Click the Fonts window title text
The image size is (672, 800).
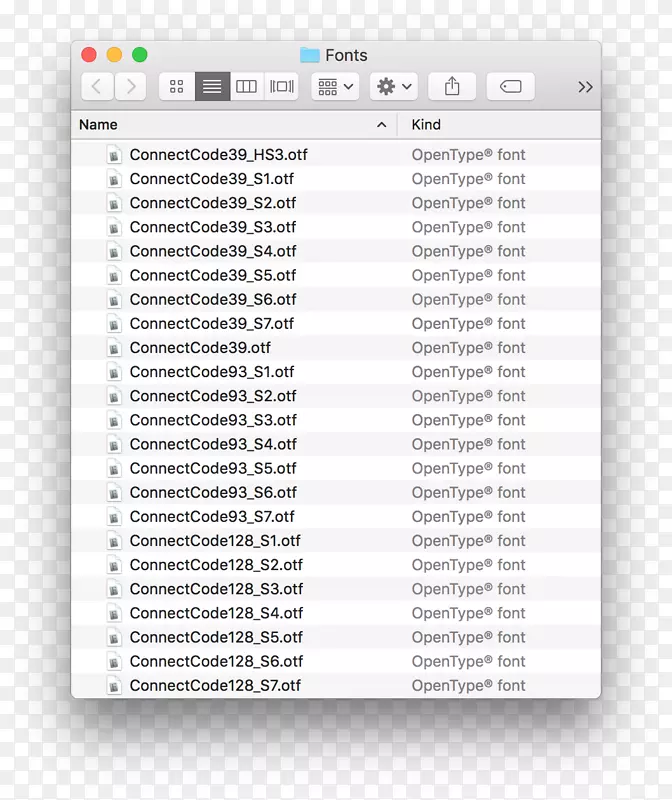click(346, 55)
